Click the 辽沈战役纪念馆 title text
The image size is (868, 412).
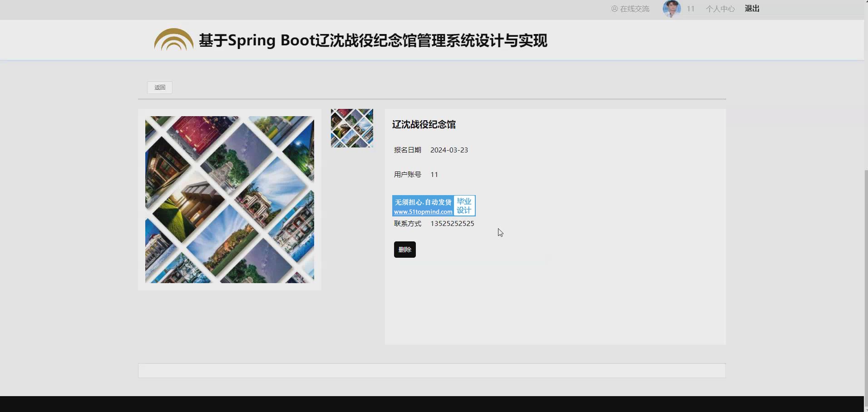(x=424, y=124)
